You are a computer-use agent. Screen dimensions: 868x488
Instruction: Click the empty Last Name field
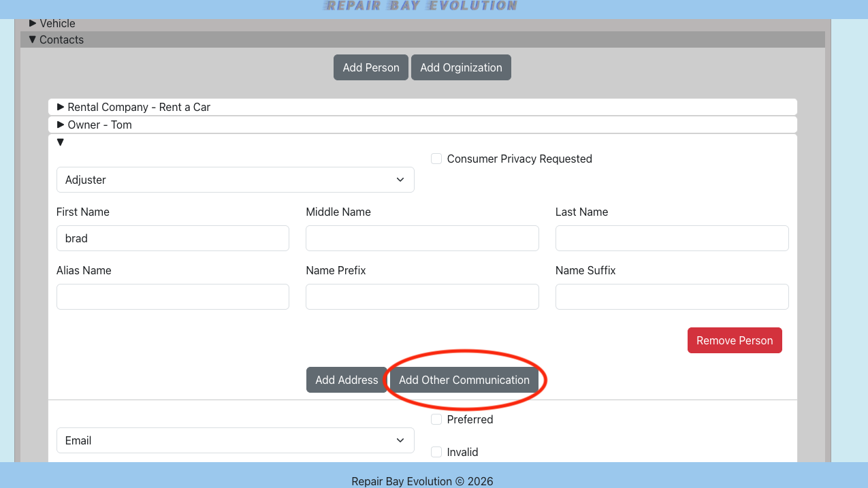671,238
